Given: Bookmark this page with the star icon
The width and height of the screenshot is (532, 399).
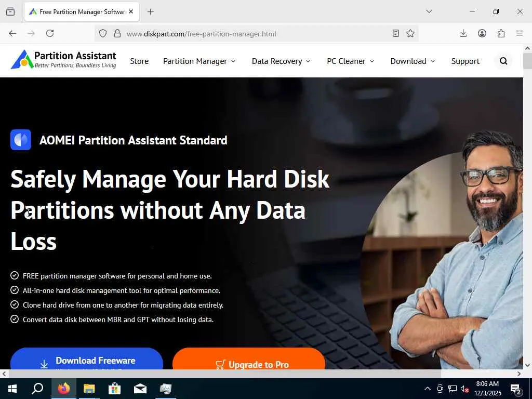Looking at the screenshot, I should (x=410, y=33).
